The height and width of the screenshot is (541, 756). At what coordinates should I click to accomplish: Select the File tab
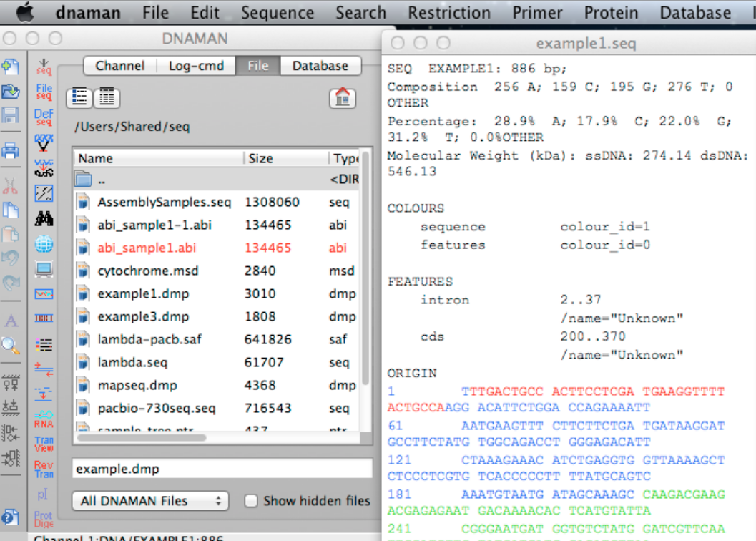[x=258, y=66]
